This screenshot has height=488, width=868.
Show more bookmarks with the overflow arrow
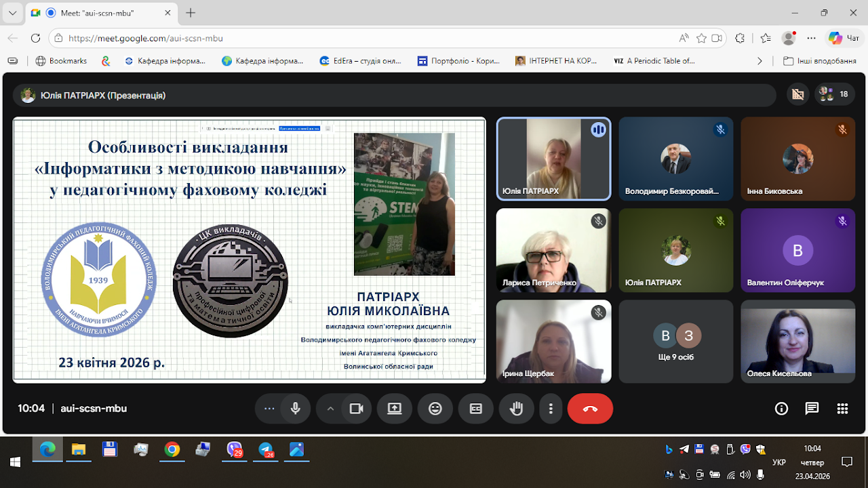click(760, 61)
